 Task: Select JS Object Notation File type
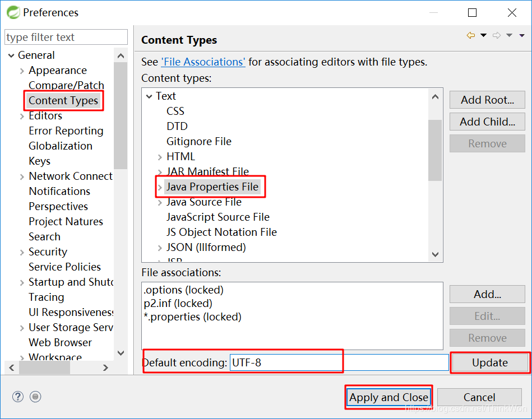point(221,232)
